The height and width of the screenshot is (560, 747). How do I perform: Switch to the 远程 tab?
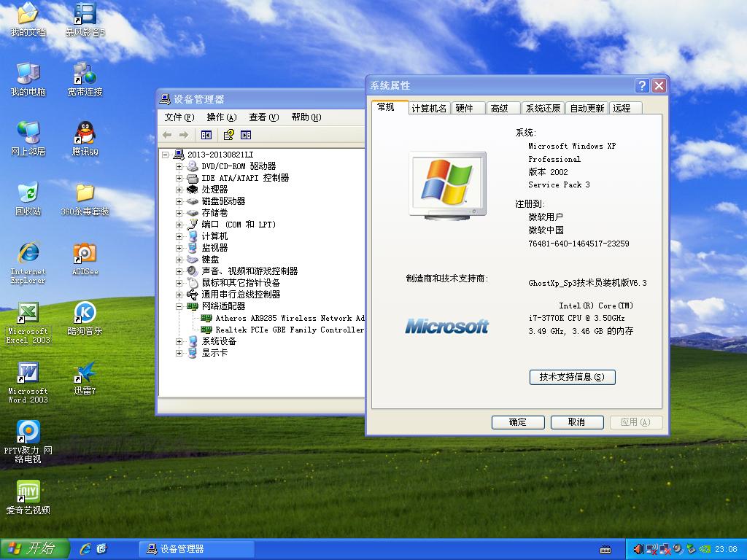(625, 109)
